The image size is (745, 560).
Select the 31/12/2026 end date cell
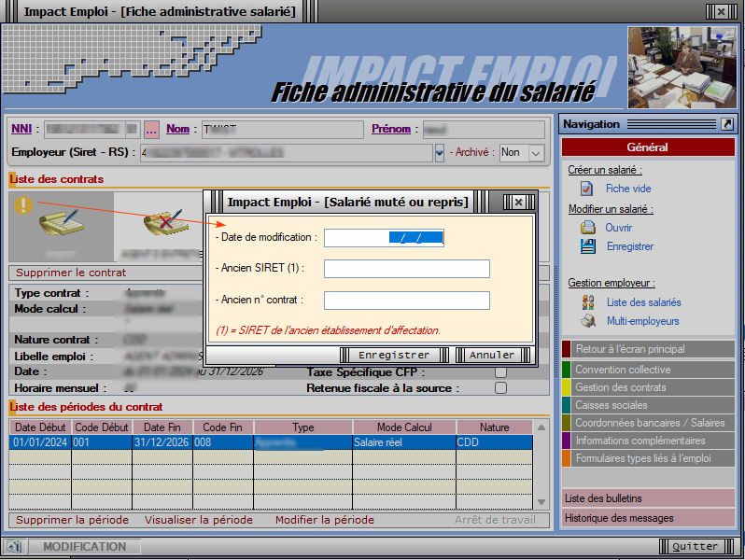162,442
